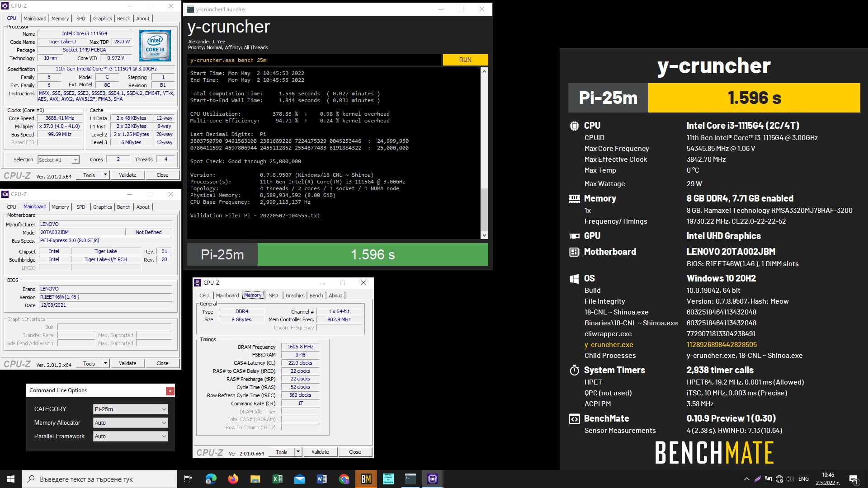
Task: Switch to Graphics tab in top CPU-Z window
Action: click(x=103, y=19)
